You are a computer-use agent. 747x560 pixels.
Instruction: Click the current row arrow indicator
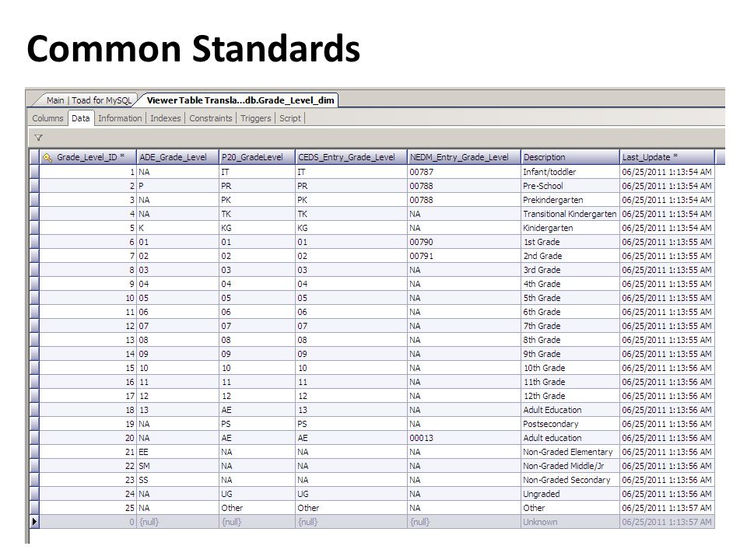click(34, 521)
